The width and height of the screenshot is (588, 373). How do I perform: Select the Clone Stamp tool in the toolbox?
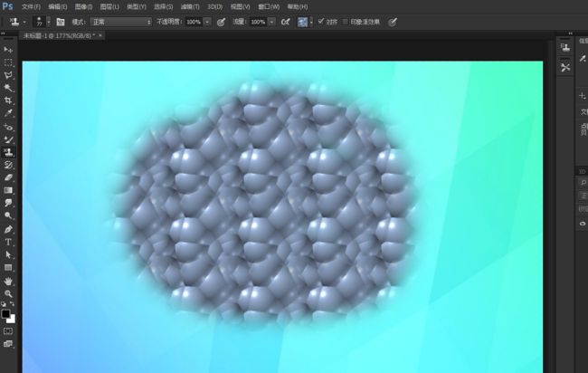pos(8,152)
